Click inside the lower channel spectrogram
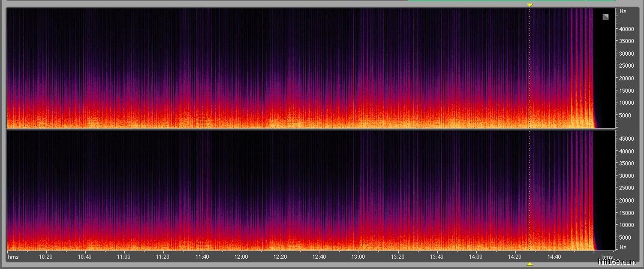This screenshot has width=644, height=269. tap(270, 192)
